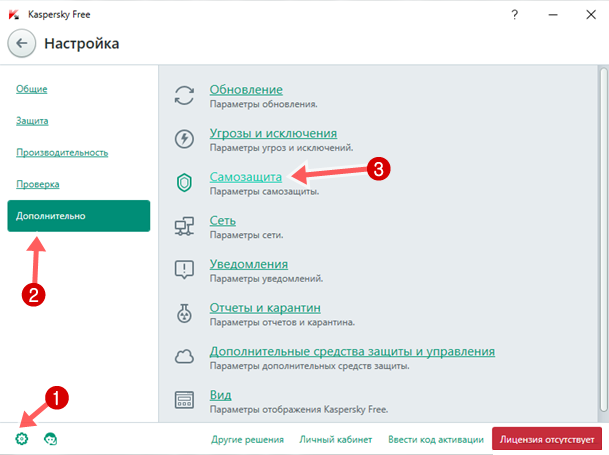
Task: Click the Другие решения link
Action: pos(247,439)
